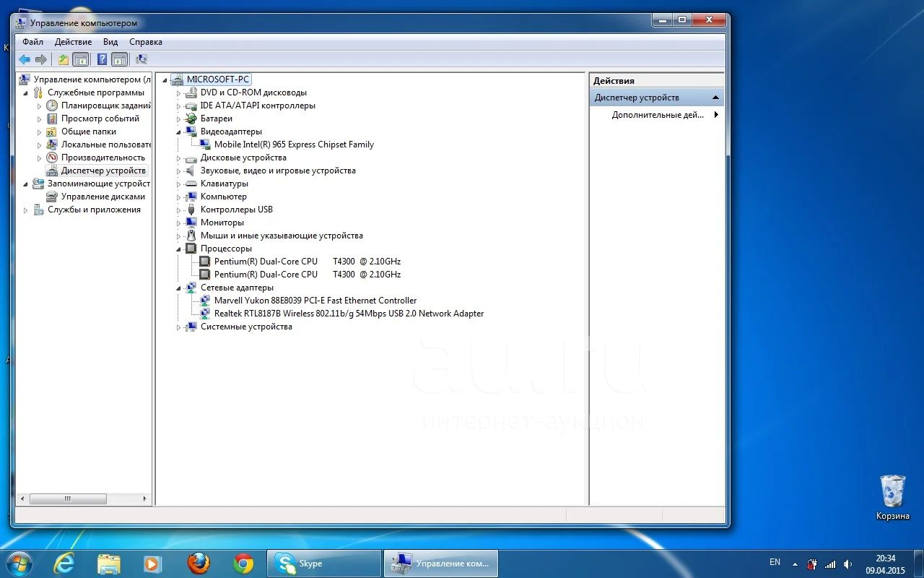Toggle the show/hide console tree button
The image size is (924, 578).
pos(81,59)
